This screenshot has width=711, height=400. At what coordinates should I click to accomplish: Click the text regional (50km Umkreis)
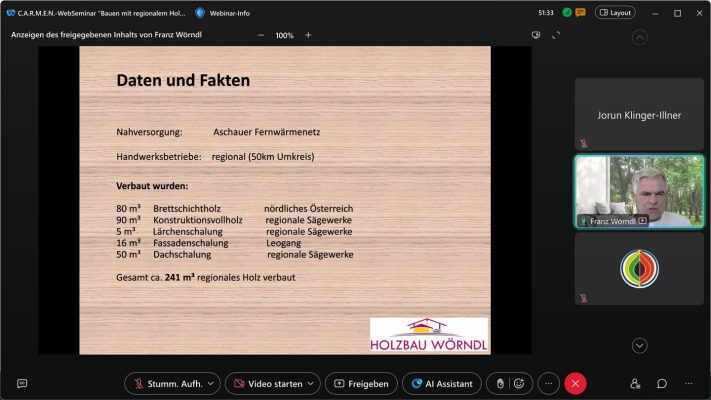click(x=263, y=157)
